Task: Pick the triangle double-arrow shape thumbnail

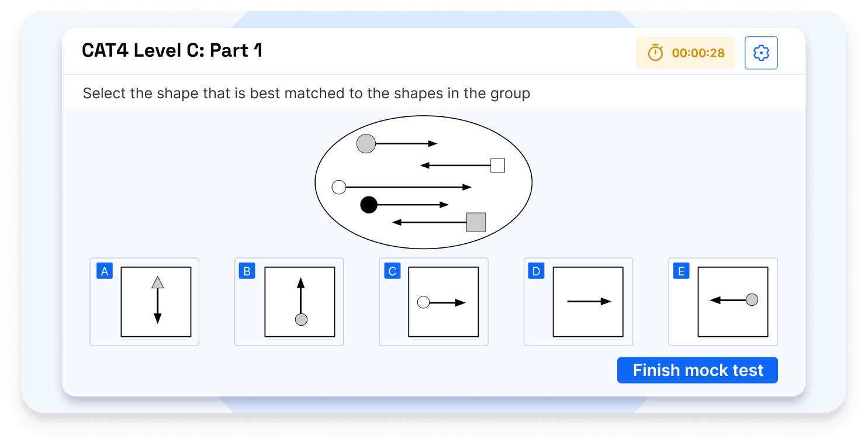Action: tap(156, 302)
